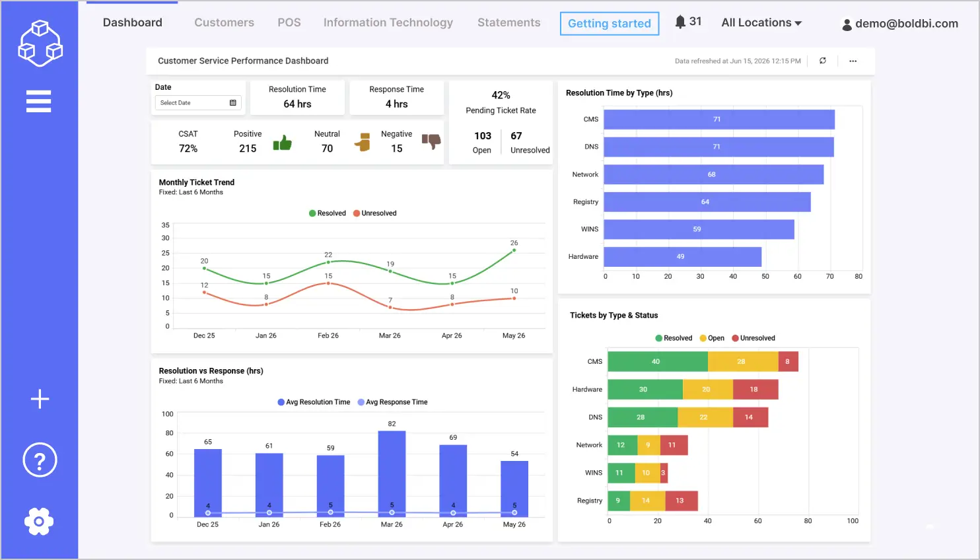
Task: Click the Negative count 15
Action: [x=396, y=149]
